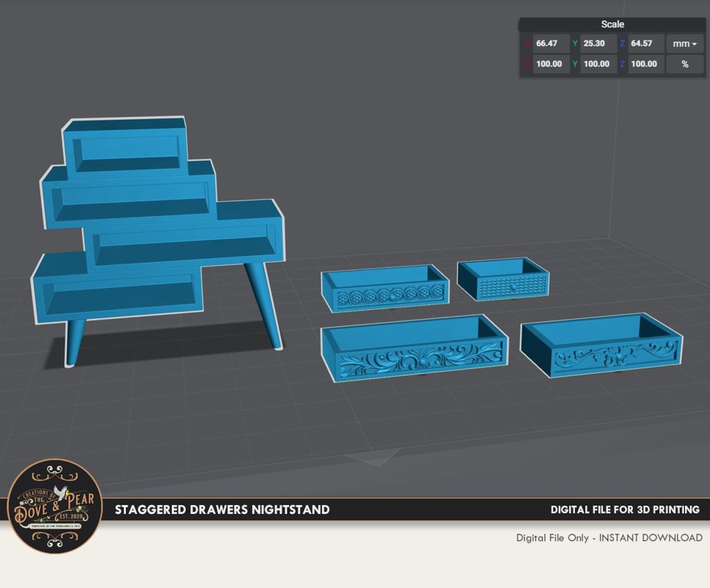This screenshot has width=710, height=588.
Task: Select the drawer with circular rosette front
Action: point(385,288)
